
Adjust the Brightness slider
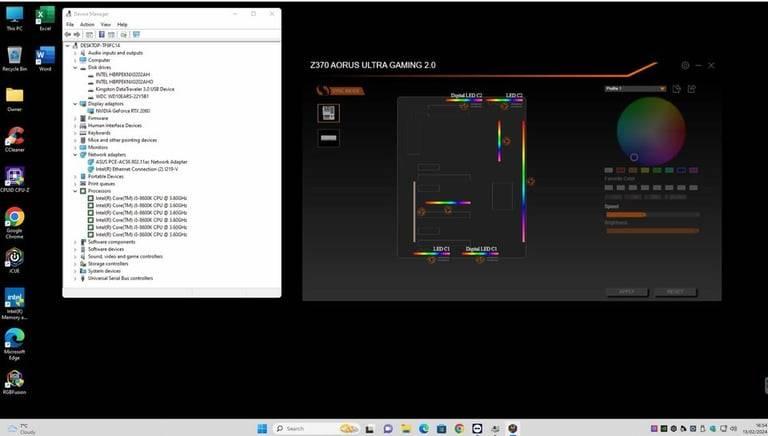point(652,230)
